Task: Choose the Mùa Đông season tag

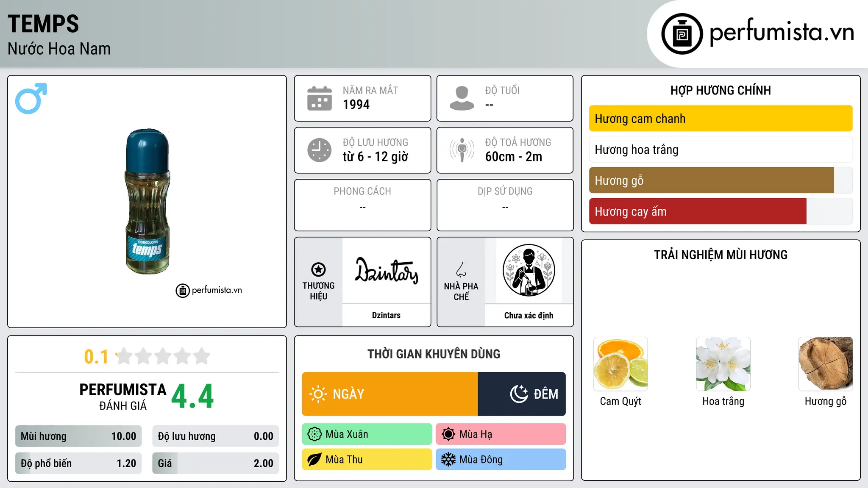Action: point(501,460)
